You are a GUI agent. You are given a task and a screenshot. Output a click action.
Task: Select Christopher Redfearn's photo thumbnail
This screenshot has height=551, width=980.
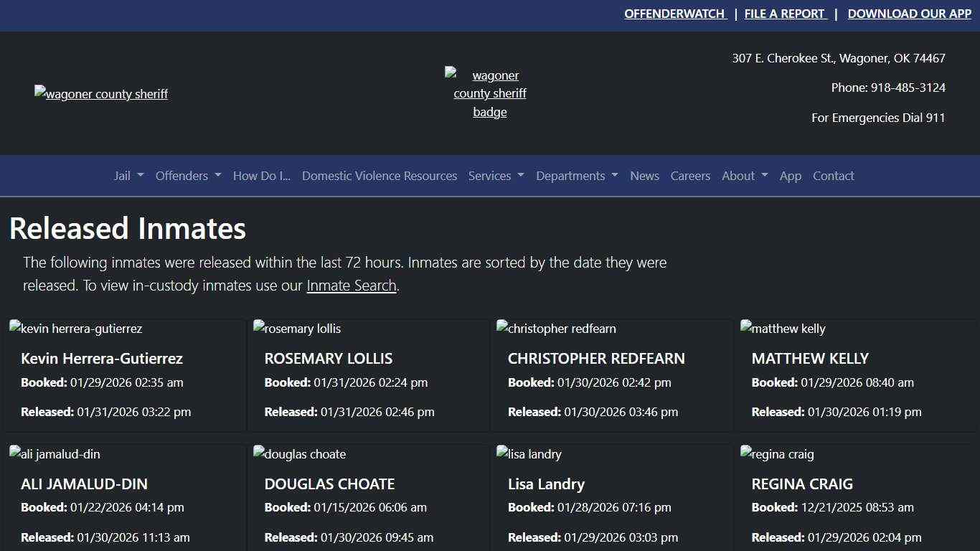tap(556, 329)
